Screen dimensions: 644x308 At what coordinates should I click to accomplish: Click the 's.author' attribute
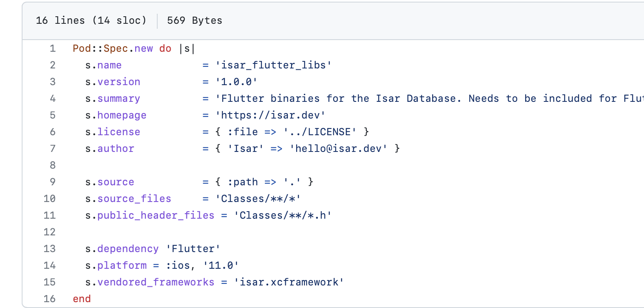tap(110, 149)
